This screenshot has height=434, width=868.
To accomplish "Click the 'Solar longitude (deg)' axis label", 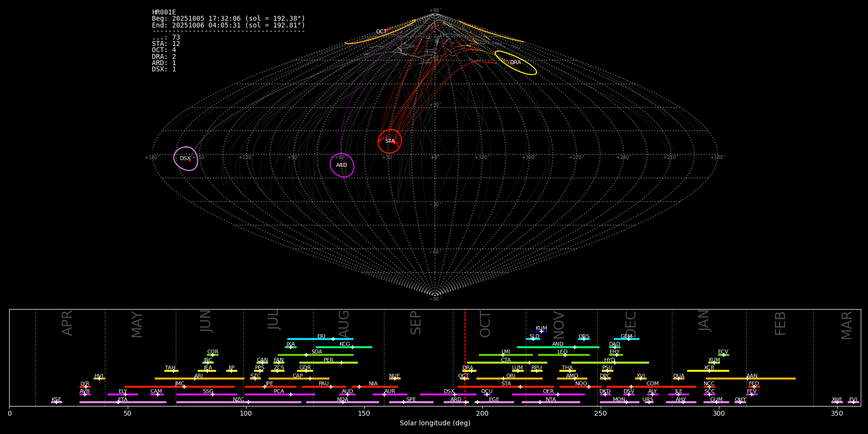I will click(434, 423).
